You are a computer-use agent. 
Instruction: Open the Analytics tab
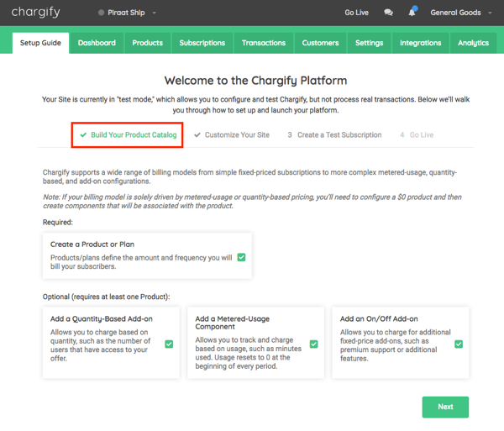pos(474,43)
